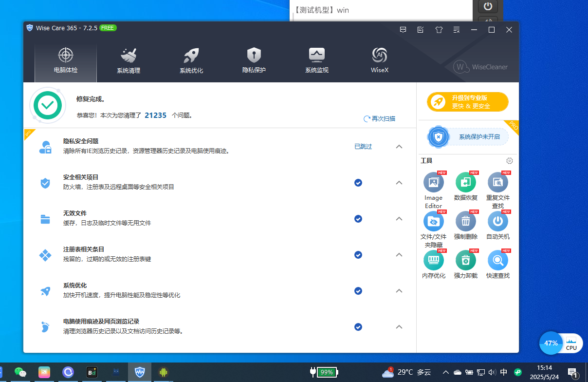Click the 系统优化 rocket row icon

pos(45,291)
